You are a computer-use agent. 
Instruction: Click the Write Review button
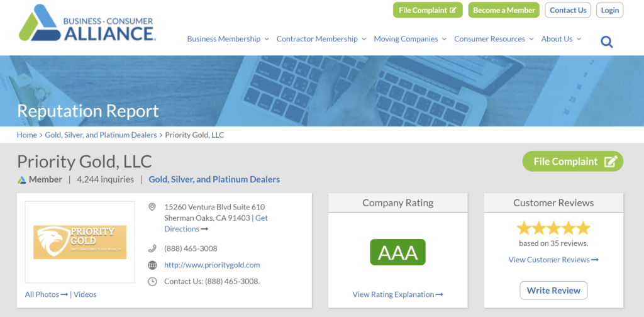tap(553, 291)
